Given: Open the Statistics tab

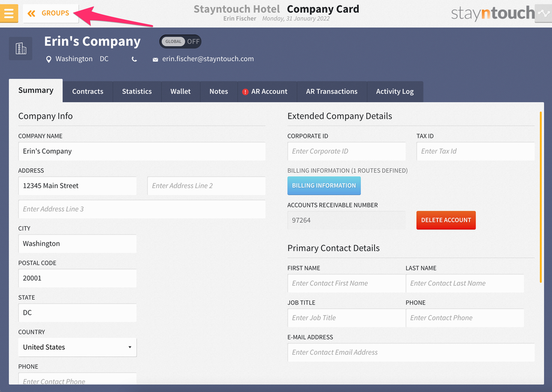Looking at the screenshot, I should (137, 92).
